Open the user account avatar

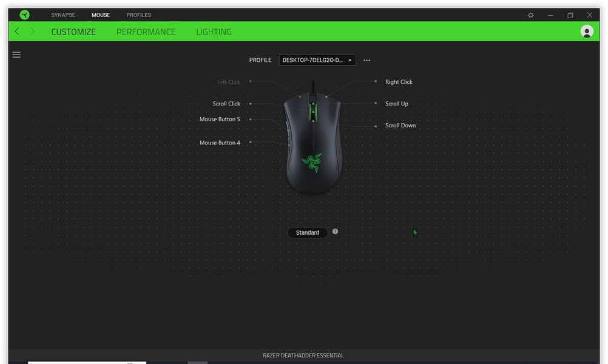tap(587, 32)
